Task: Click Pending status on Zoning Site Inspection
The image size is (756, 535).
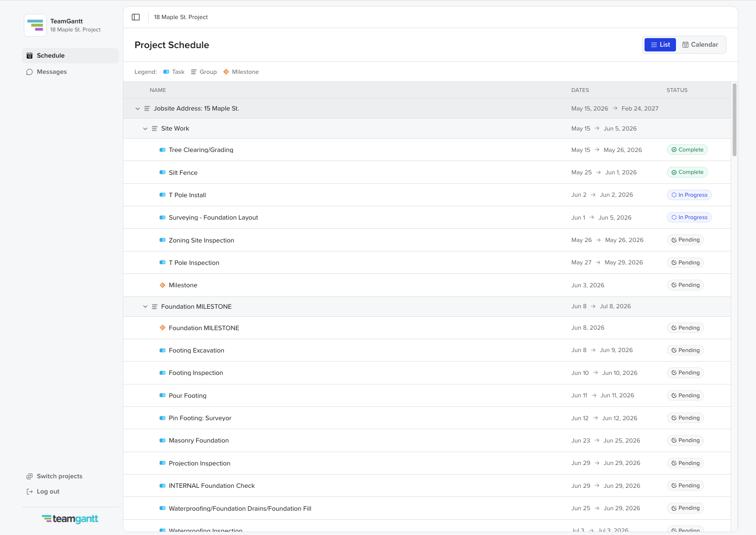Action: tap(685, 240)
